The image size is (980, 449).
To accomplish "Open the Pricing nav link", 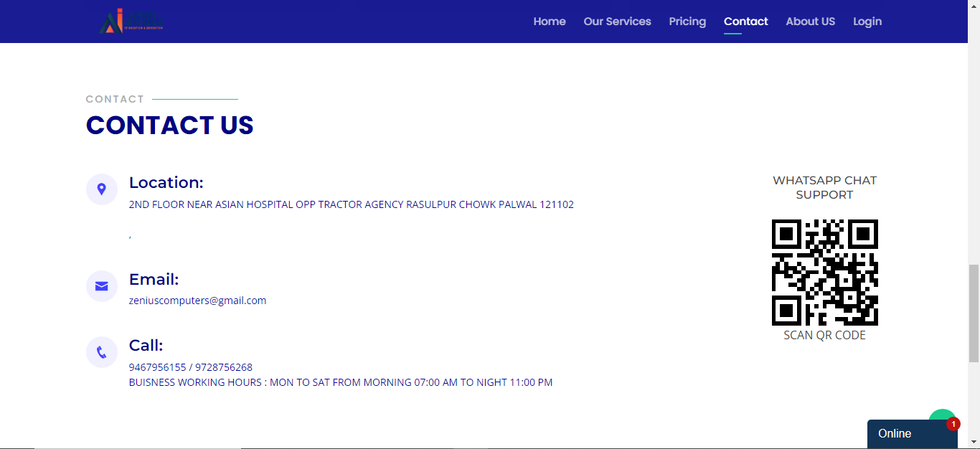I will coord(687,22).
